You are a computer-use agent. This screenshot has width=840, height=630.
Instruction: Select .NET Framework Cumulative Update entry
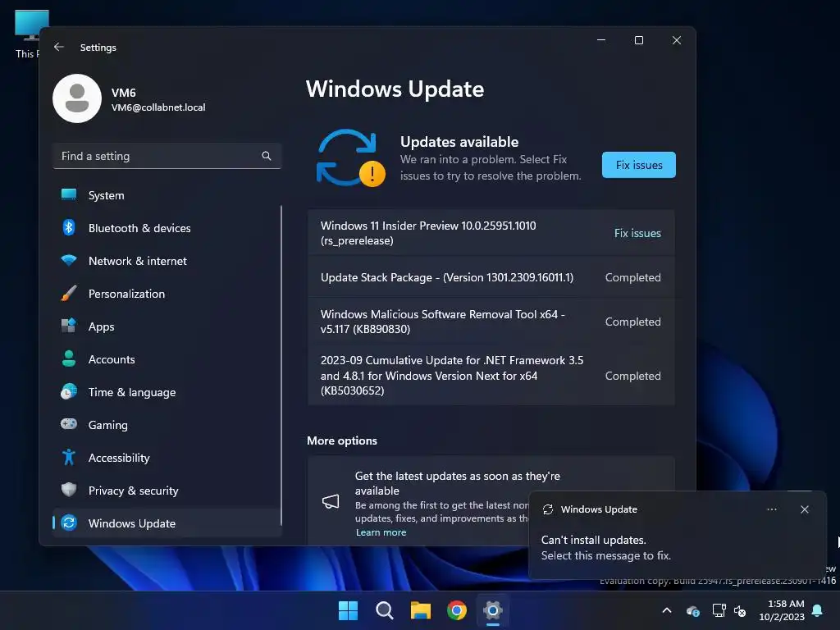(491, 375)
